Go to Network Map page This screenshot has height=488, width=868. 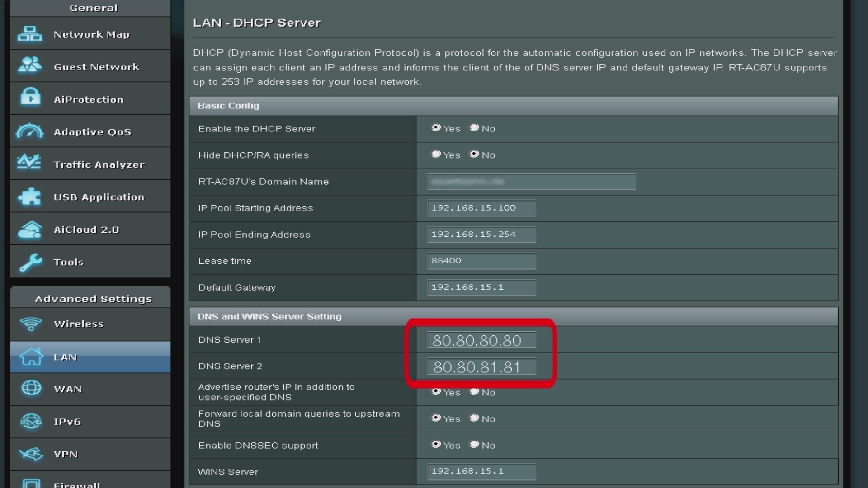(x=90, y=33)
